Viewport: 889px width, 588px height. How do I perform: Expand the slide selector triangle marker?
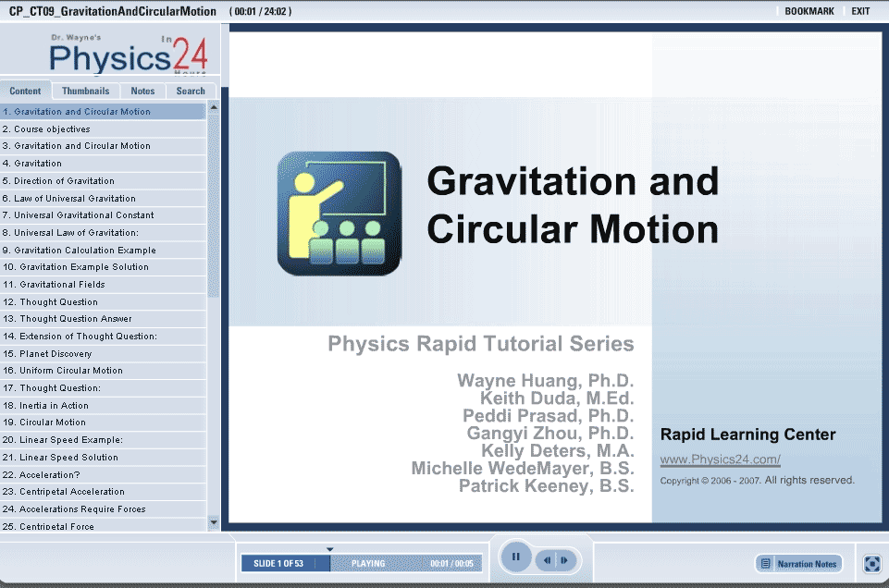click(x=330, y=549)
